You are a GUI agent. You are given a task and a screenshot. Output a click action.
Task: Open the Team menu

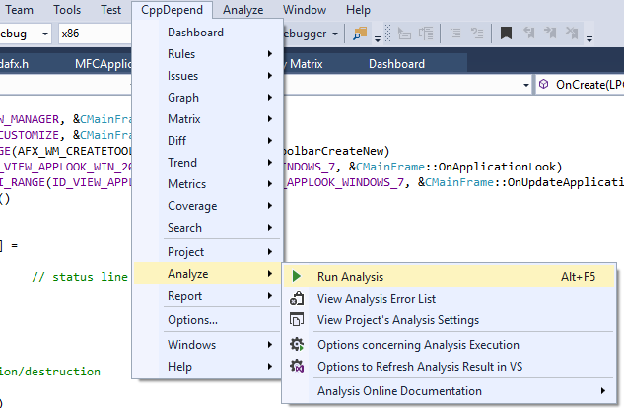(x=19, y=10)
